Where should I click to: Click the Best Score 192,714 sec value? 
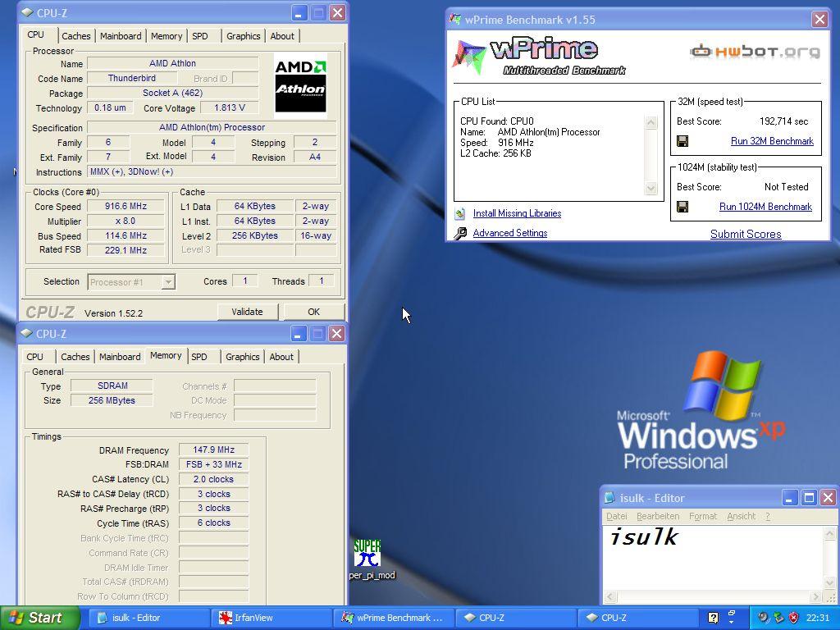pos(783,121)
